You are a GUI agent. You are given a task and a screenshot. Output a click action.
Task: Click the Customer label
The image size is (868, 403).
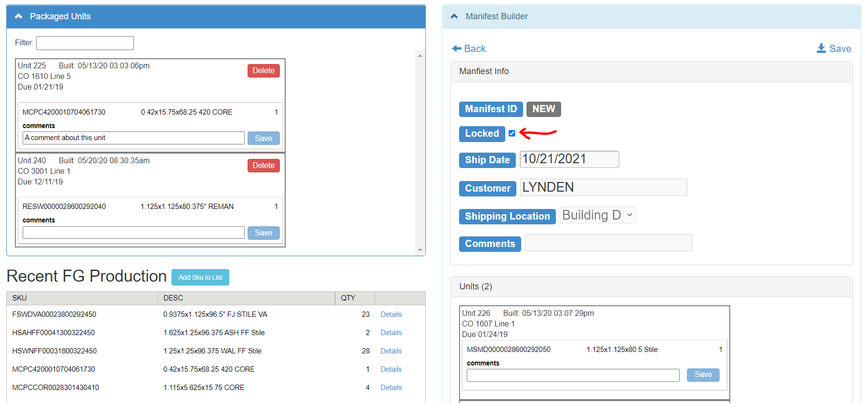coord(487,188)
